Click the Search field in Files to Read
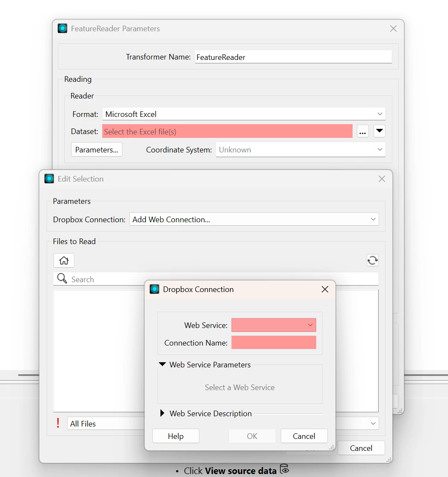The image size is (448, 477). click(x=216, y=279)
